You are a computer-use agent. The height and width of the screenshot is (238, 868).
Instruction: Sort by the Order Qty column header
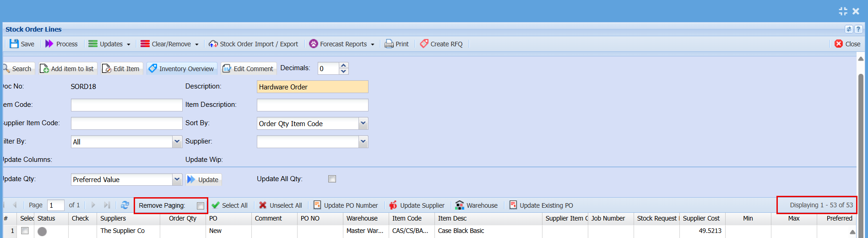click(x=183, y=218)
